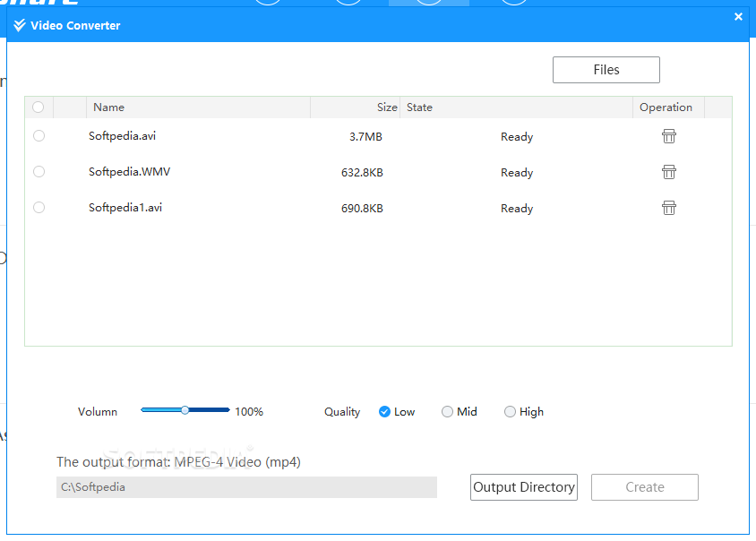Click the 690.8KB size value
This screenshot has height=541, width=756.
tap(362, 209)
